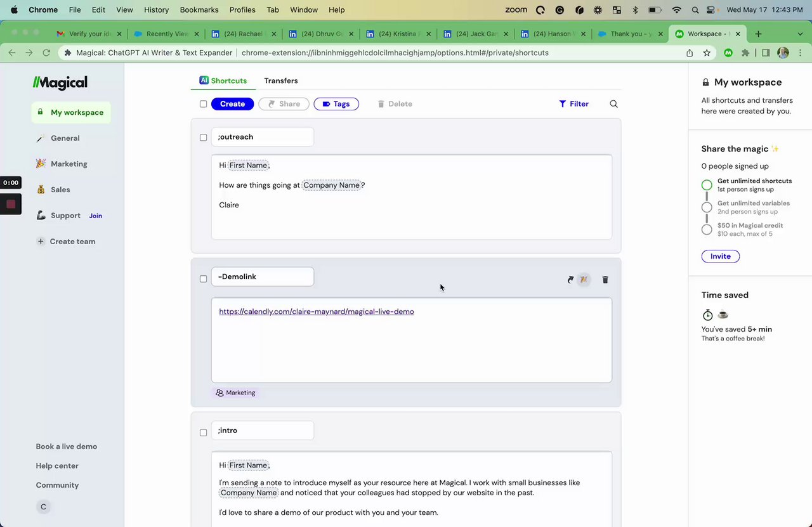Open the Profiles menu
Screen dimensions: 812x527
(x=242, y=10)
